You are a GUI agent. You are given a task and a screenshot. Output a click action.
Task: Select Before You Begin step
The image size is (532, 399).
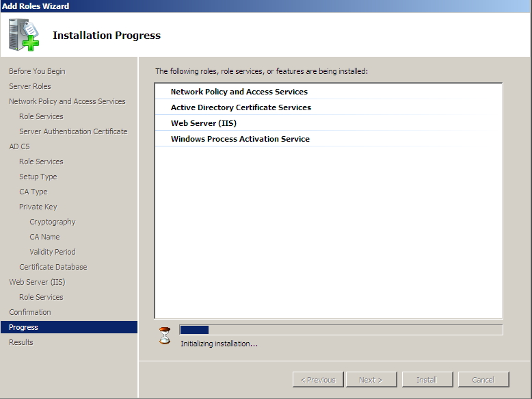point(37,71)
